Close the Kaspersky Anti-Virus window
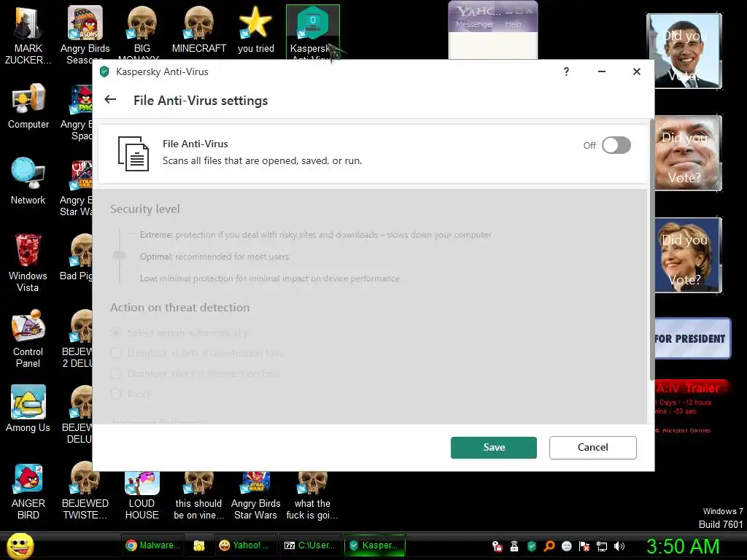 point(636,71)
